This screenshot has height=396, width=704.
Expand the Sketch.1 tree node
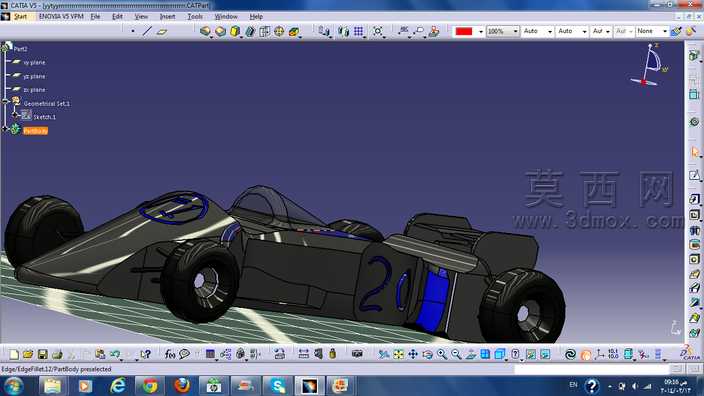15,116
